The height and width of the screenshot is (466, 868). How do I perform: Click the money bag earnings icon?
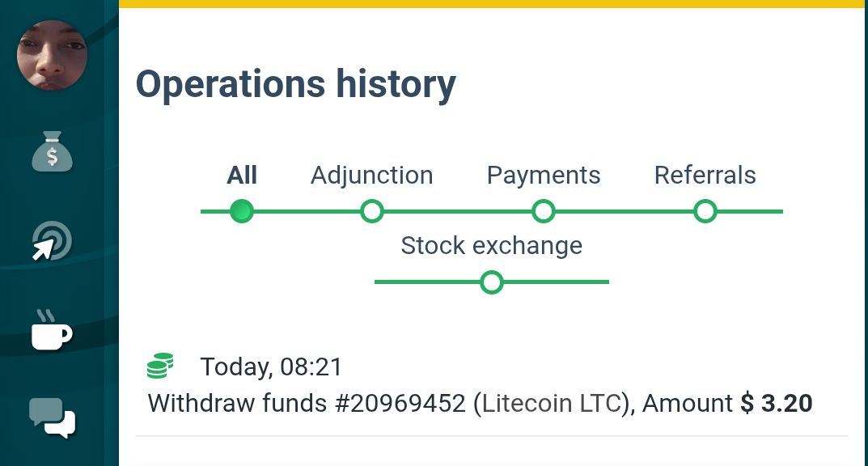(x=53, y=151)
